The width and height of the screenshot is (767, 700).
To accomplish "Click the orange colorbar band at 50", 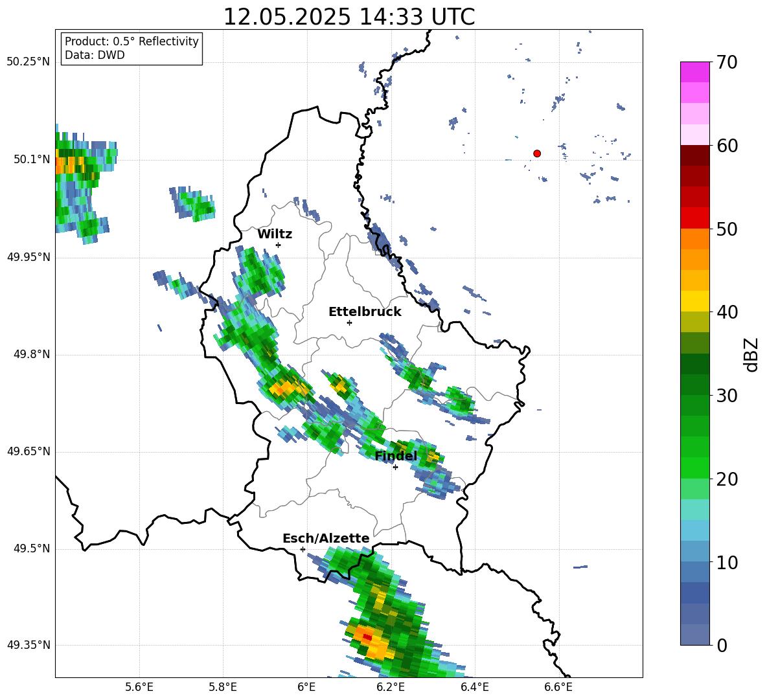I will pos(694,238).
